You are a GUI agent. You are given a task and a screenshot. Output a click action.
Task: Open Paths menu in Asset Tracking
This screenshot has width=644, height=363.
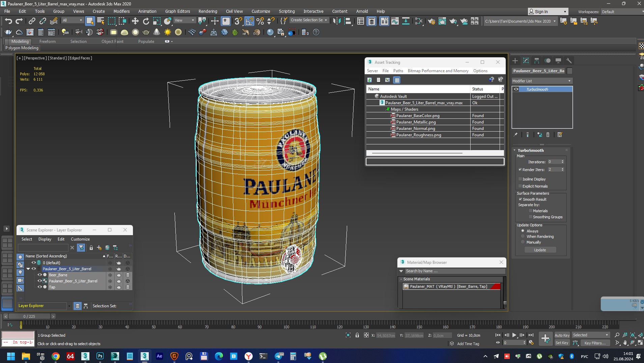[398, 71]
